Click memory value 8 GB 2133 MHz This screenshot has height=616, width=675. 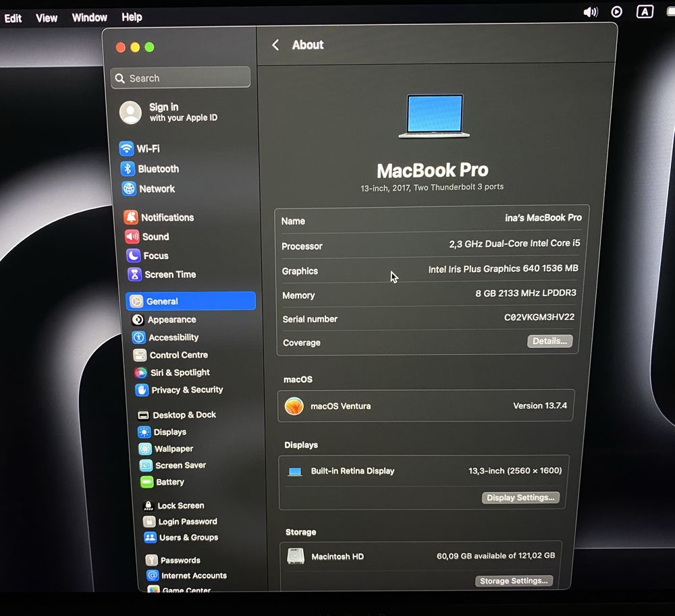[x=526, y=293]
